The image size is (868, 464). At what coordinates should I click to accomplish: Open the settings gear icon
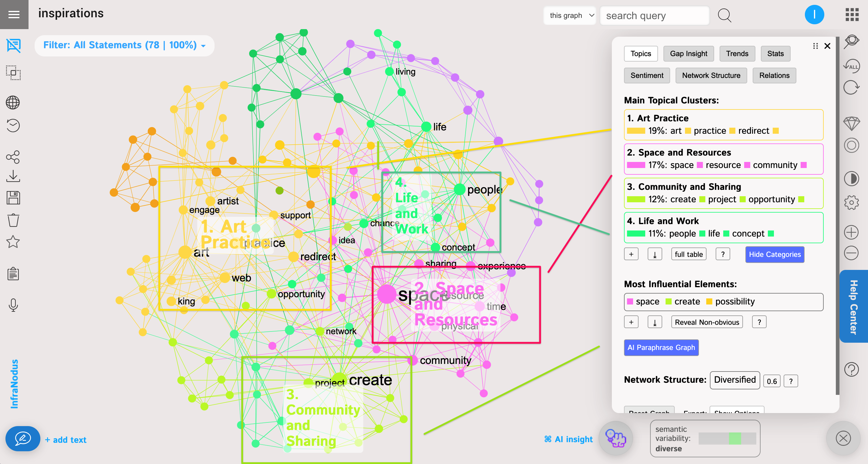tap(852, 202)
